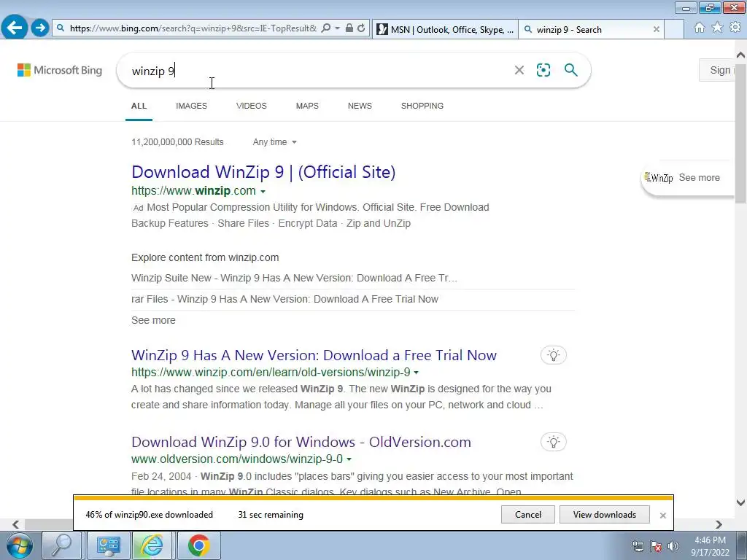747x560 pixels.
Task: Launch Google Chrome from the taskbar
Action: point(198,545)
